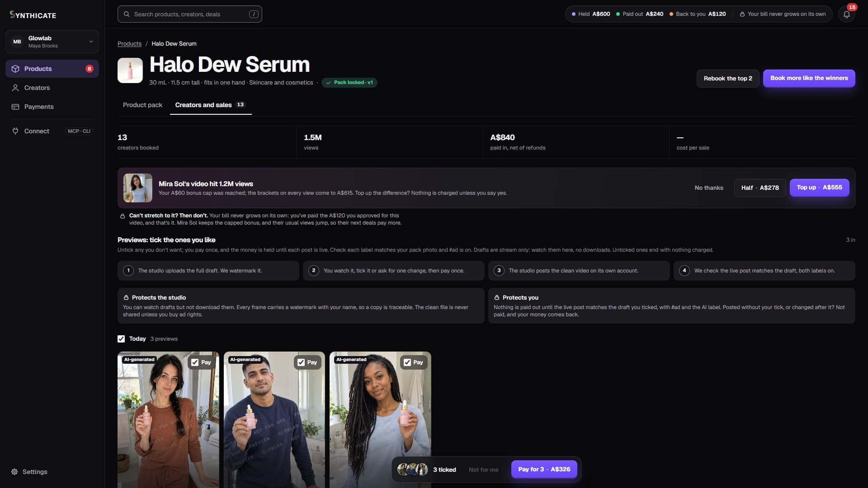
Task: Click 'Rebook the top 2' button
Action: 728,79
